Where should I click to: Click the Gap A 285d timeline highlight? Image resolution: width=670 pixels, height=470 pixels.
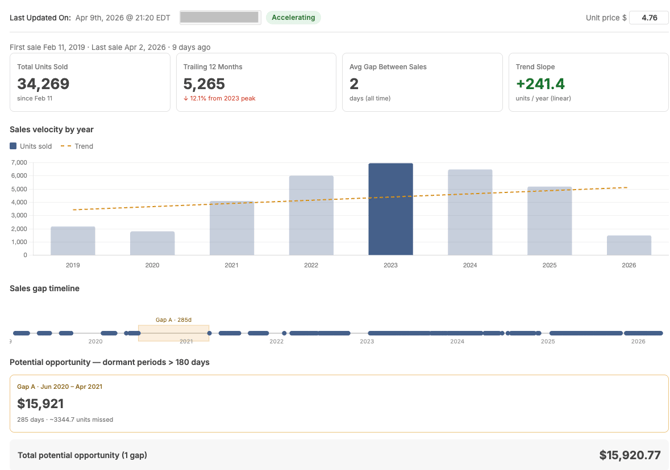pos(173,333)
